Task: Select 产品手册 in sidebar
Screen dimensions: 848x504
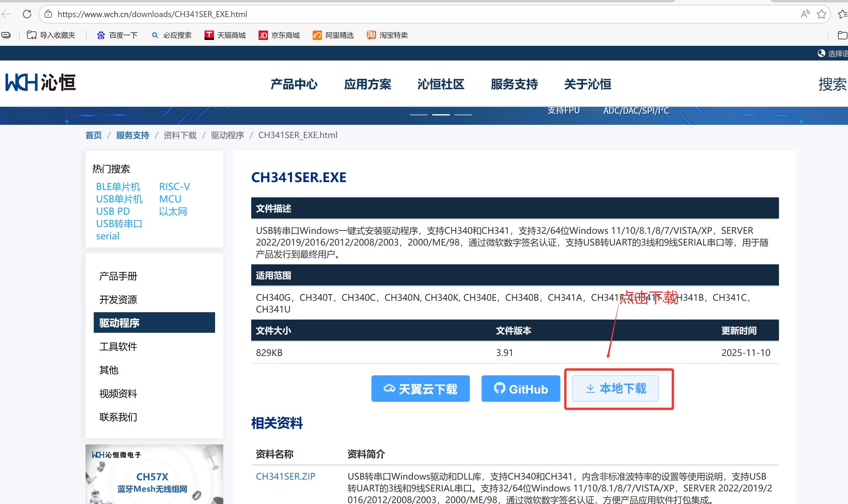Action: [118, 276]
